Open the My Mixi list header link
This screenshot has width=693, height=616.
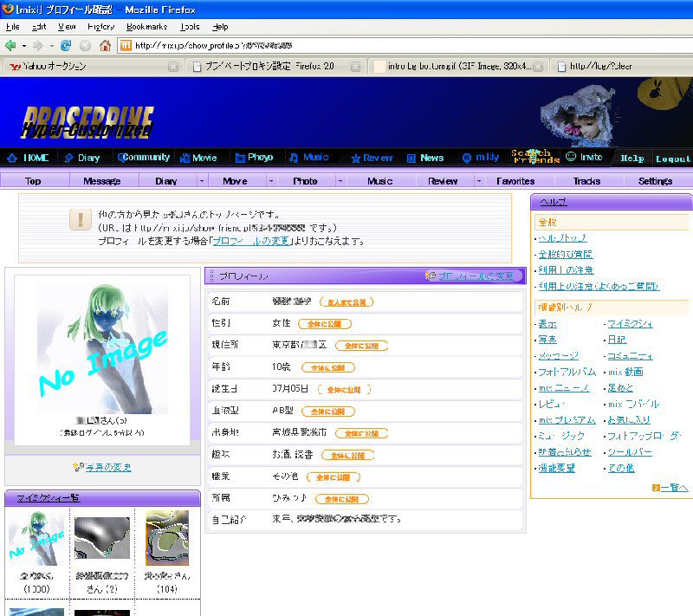49,498
